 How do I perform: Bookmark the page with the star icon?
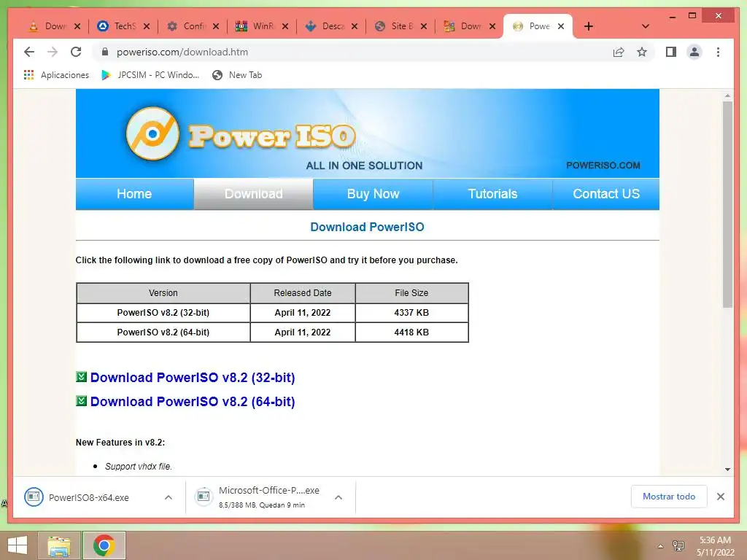[x=642, y=52]
